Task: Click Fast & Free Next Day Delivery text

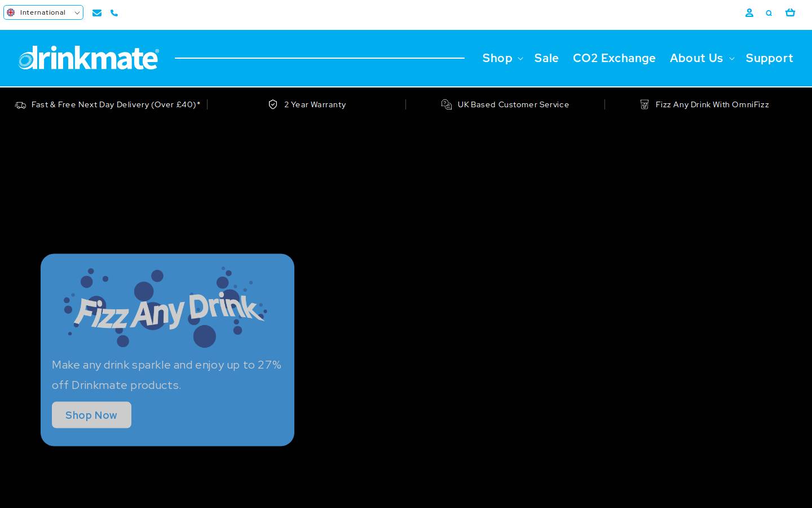Action: point(116,104)
